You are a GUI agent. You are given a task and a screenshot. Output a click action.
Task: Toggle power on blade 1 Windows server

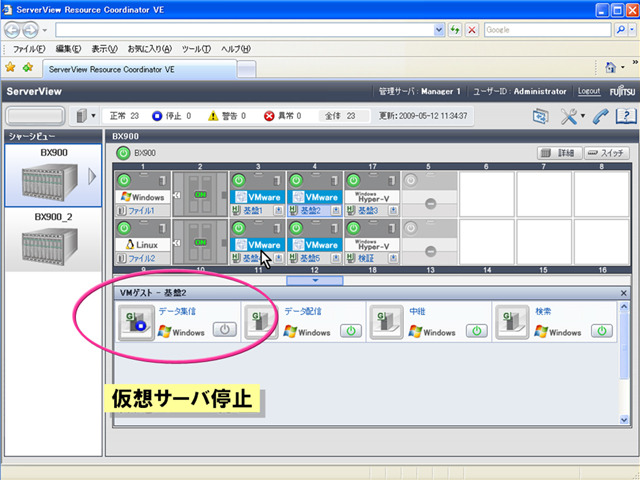(124, 180)
